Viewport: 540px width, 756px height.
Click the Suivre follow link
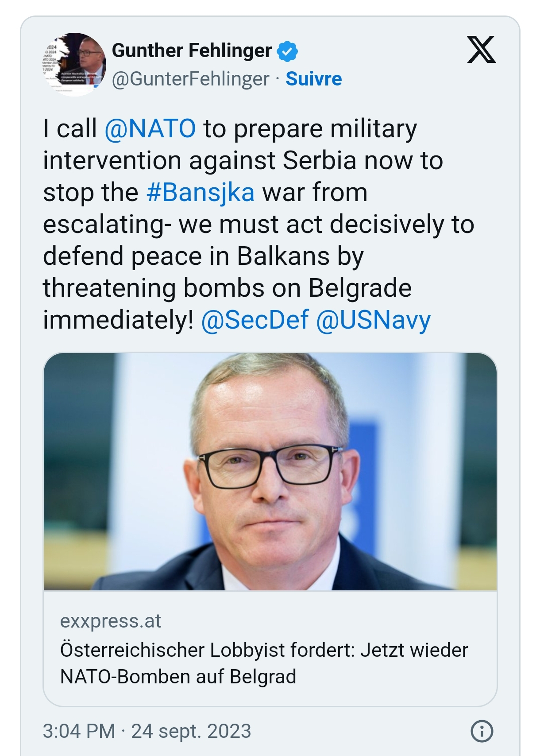tap(314, 79)
